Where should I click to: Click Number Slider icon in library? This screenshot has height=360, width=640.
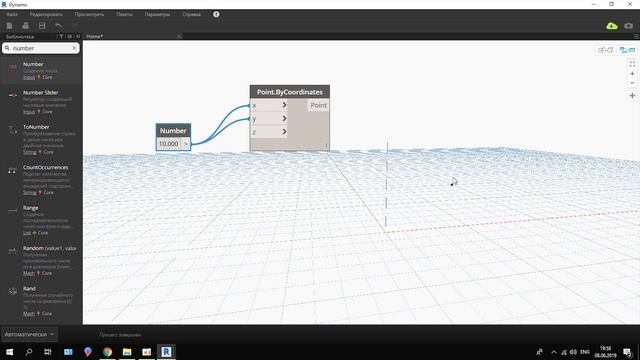13,95
